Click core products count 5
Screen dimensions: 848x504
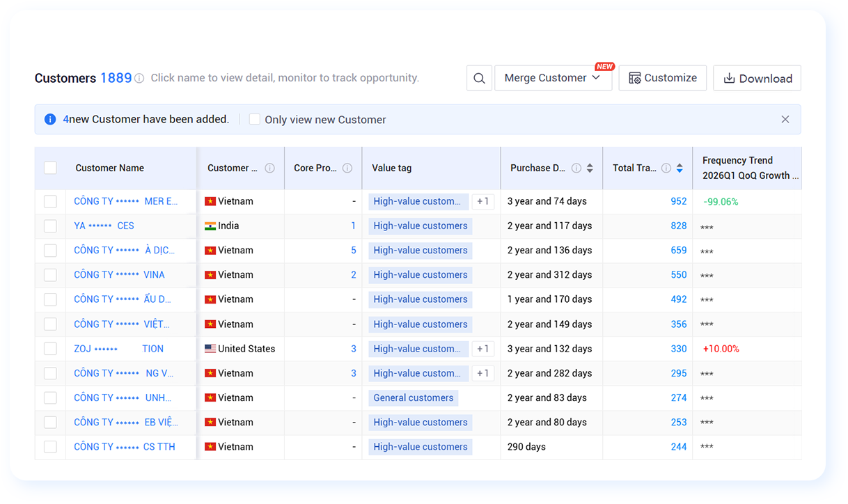click(x=354, y=251)
